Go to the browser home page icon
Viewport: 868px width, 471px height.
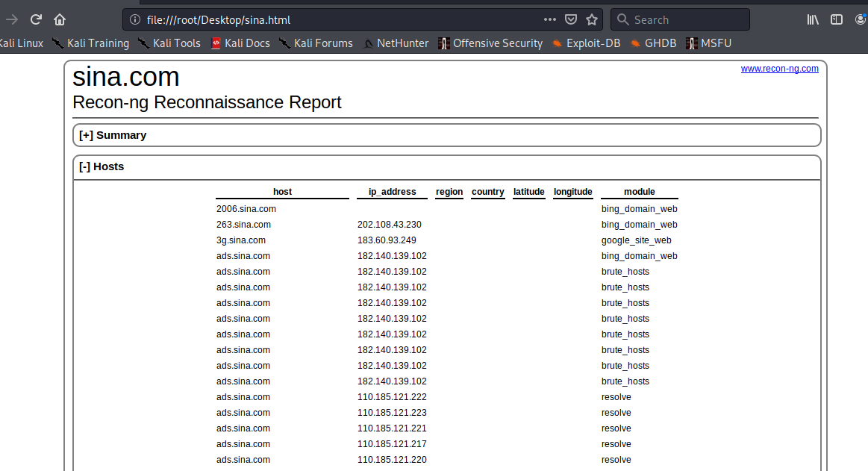pos(60,20)
